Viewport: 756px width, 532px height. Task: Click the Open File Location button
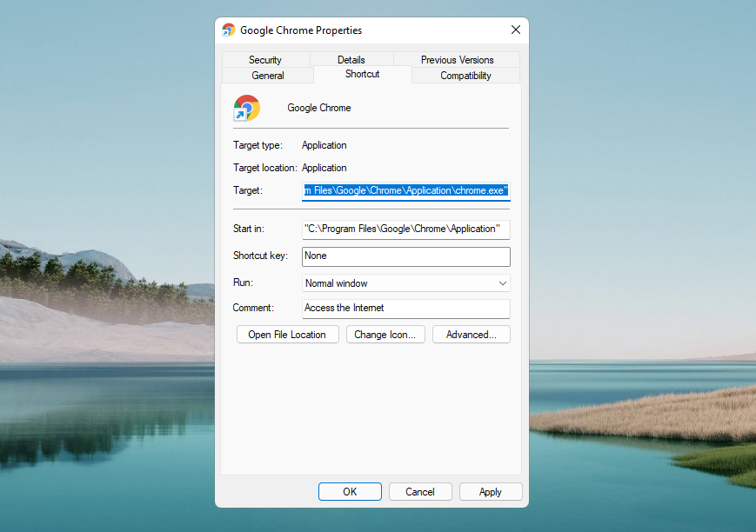[287, 335]
